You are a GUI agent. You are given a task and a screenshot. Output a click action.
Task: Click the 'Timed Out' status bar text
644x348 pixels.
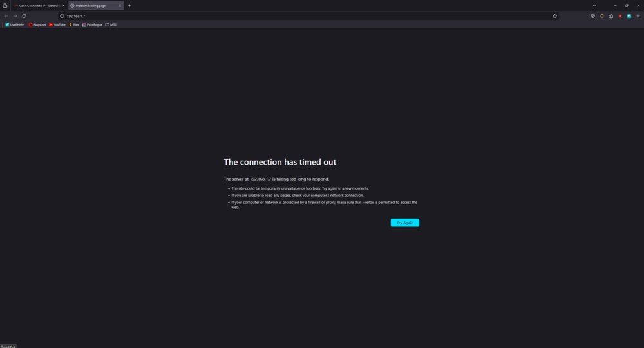click(x=8, y=346)
